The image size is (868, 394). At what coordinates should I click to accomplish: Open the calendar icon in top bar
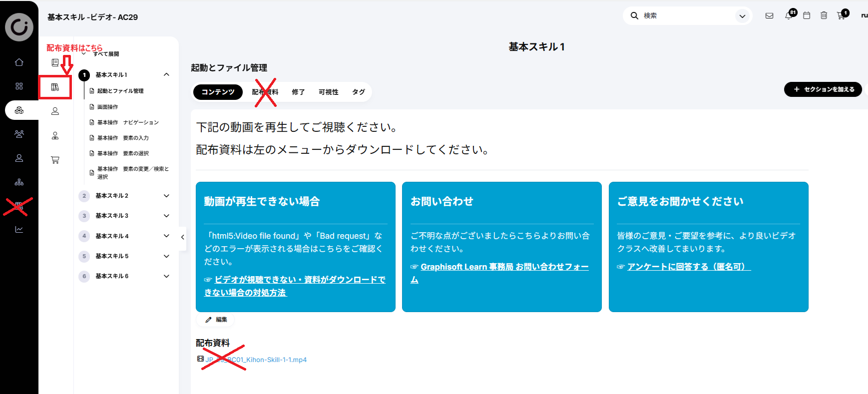(x=807, y=16)
